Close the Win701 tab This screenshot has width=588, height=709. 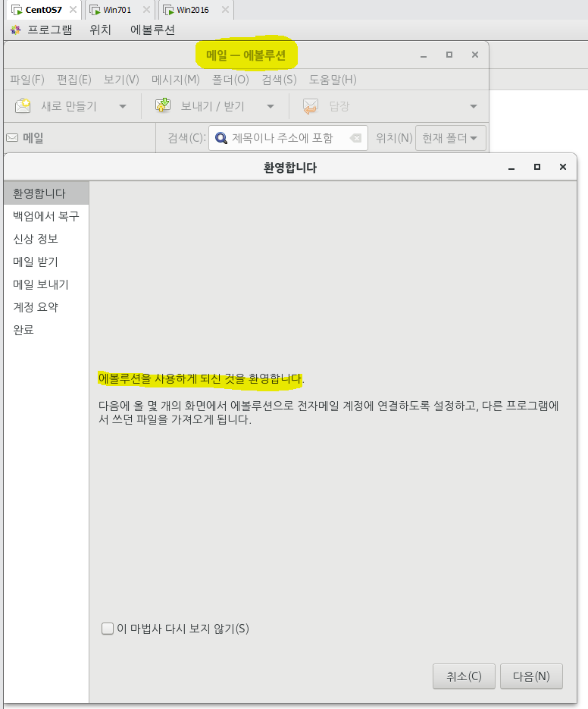[146, 10]
